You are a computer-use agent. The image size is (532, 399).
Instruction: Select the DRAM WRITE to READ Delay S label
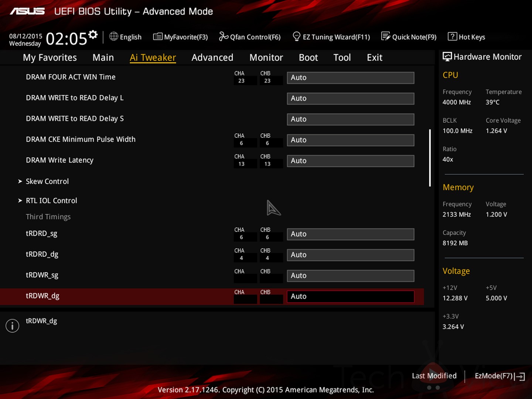75,119
